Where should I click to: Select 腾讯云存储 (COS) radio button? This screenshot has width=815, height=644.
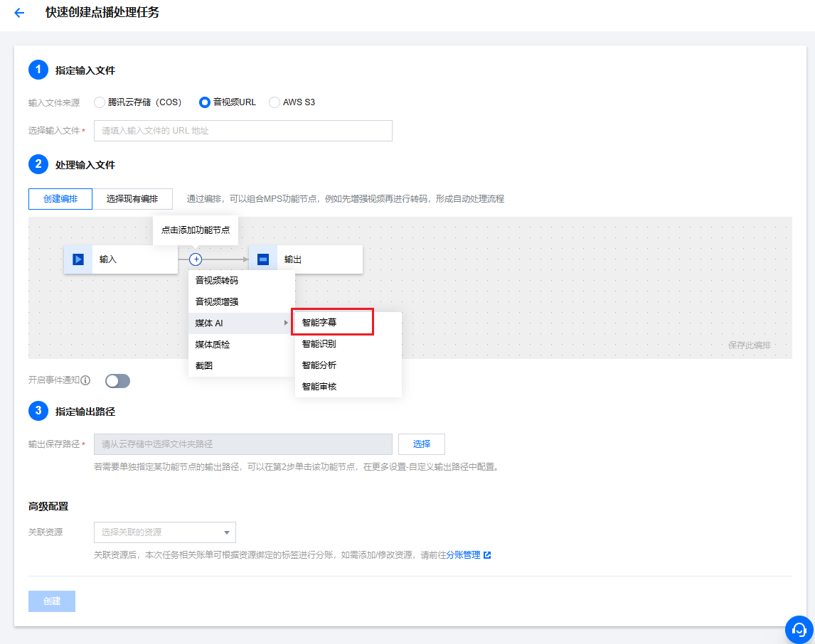100,102
